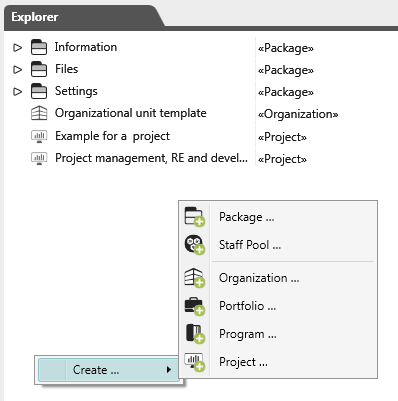The width and height of the screenshot is (398, 401).
Task: Click the Information package folder icon
Action: tap(39, 47)
